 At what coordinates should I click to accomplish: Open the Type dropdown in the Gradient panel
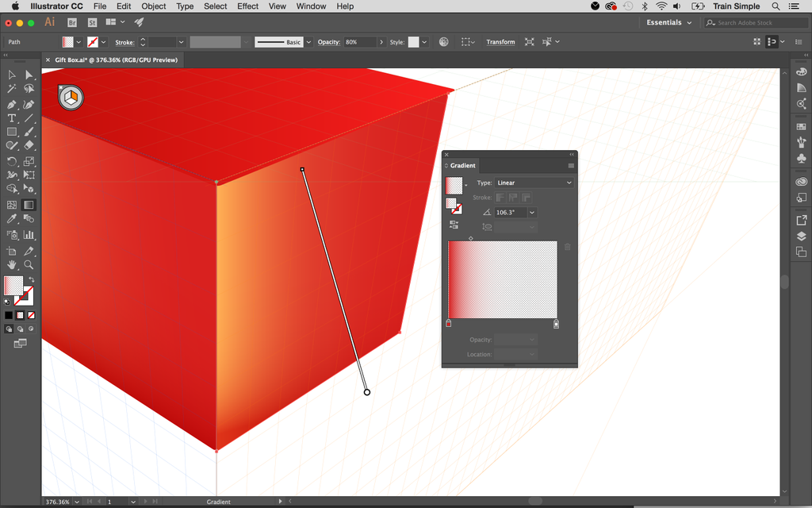click(x=533, y=182)
